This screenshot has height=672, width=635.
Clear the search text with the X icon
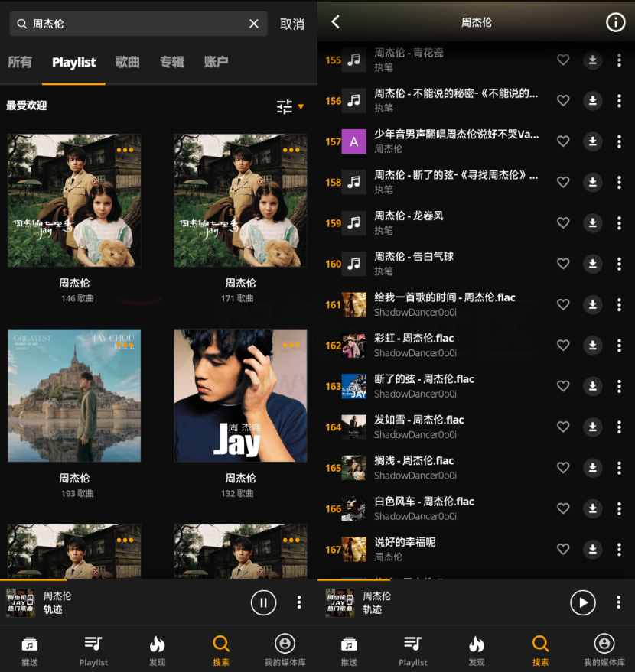(254, 24)
